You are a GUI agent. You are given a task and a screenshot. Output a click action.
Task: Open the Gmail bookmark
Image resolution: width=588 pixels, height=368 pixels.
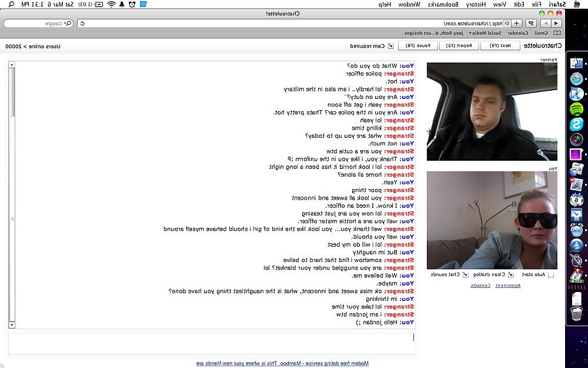[541, 33]
